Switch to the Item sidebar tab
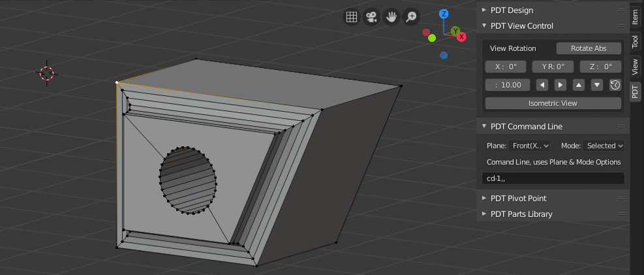 636,17
